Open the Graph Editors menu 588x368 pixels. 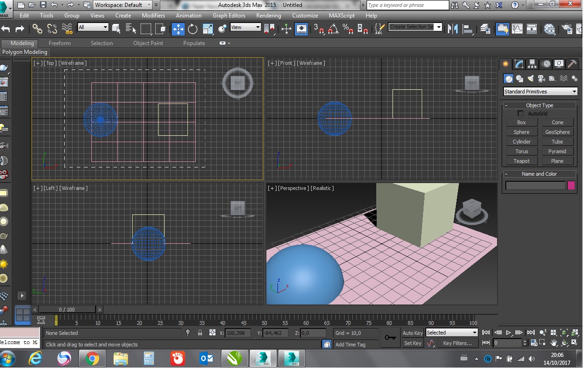coord(229,15)
